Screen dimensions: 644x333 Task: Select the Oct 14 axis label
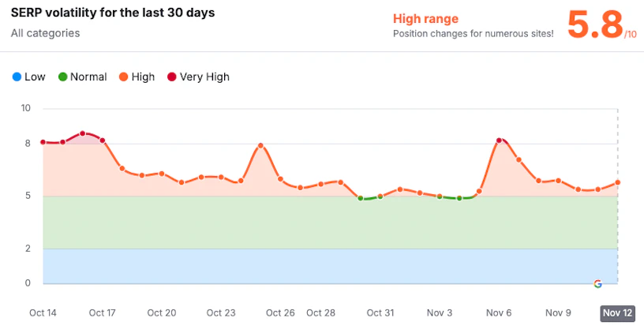43,313
